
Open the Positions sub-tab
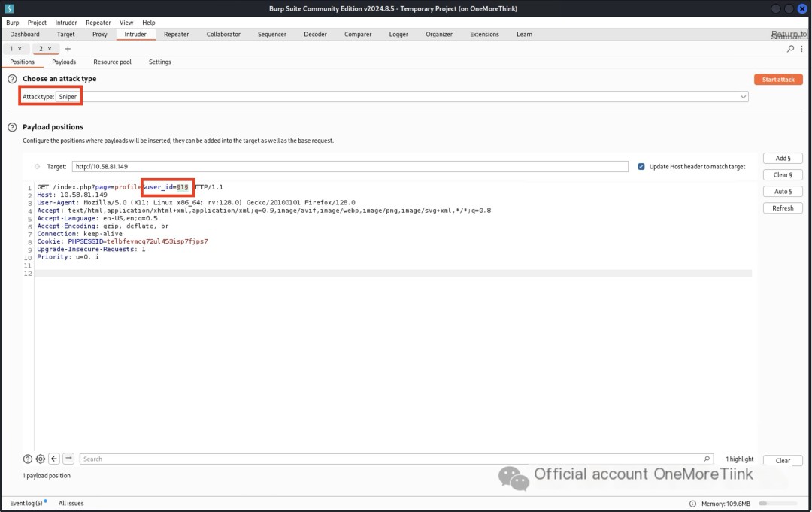[23, 62]
